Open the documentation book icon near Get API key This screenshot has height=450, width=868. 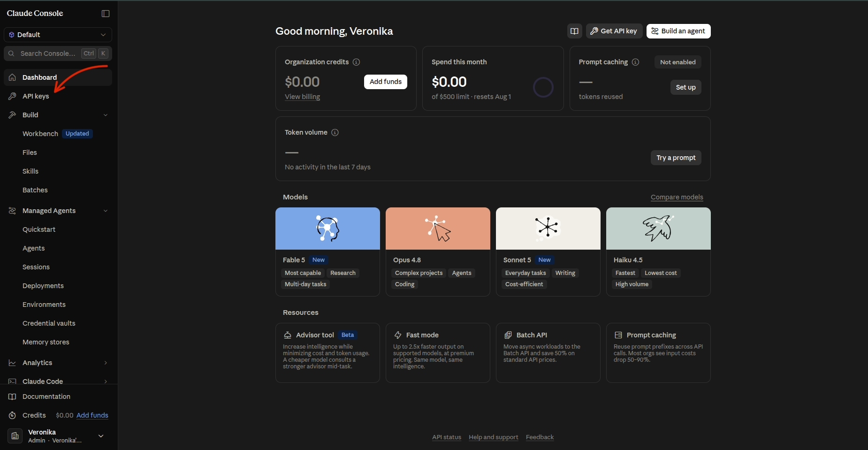coord(574,31)
